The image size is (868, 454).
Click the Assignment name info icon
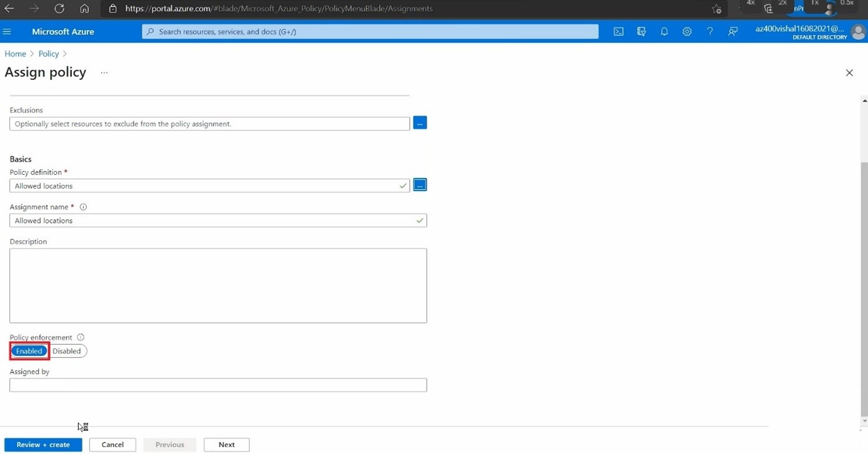[x=83, y=207]
